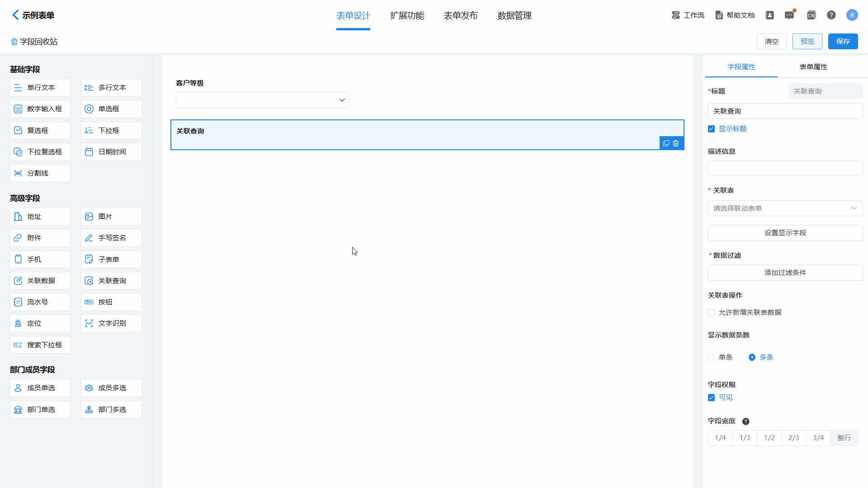Set field width to 1/2
The image size is (868, 488).
point(769,438)
